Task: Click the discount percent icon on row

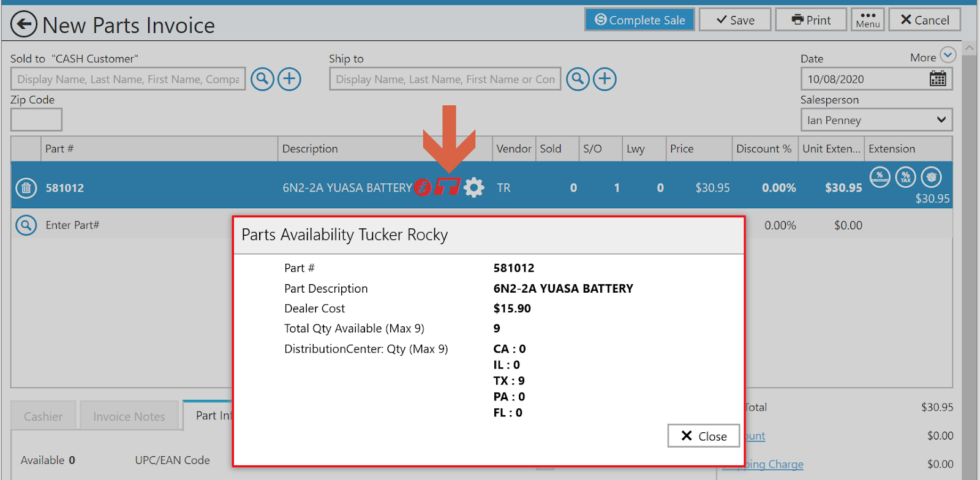Action: click(x=880, y=177)
